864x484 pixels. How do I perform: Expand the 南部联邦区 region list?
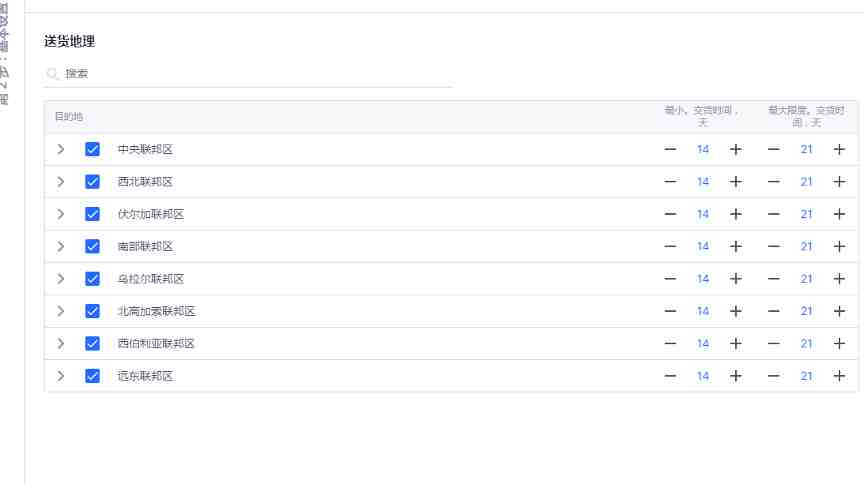click(61, 246)
